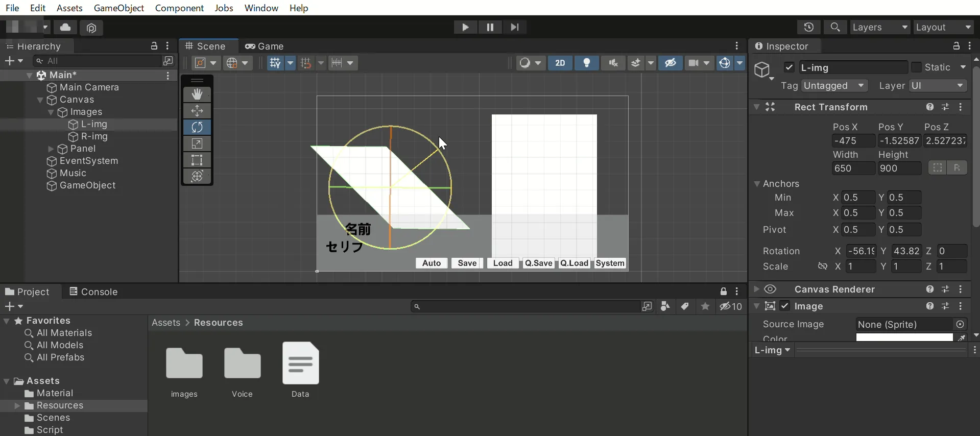Open the Source Image object picker
The width and height of the screenshot is (980, 436).
[961, 324]
